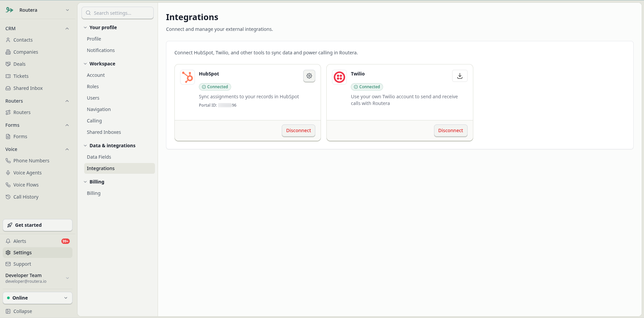Click the Twilio logo icon

(x=339, y=77)
